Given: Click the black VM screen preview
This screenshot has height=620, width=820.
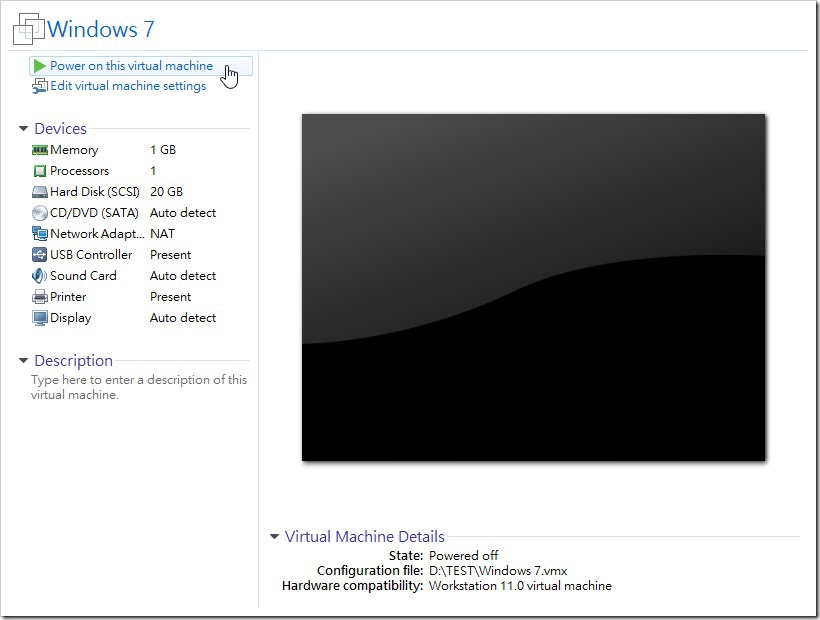Looking at the screenshot, I should coord(533,288).
